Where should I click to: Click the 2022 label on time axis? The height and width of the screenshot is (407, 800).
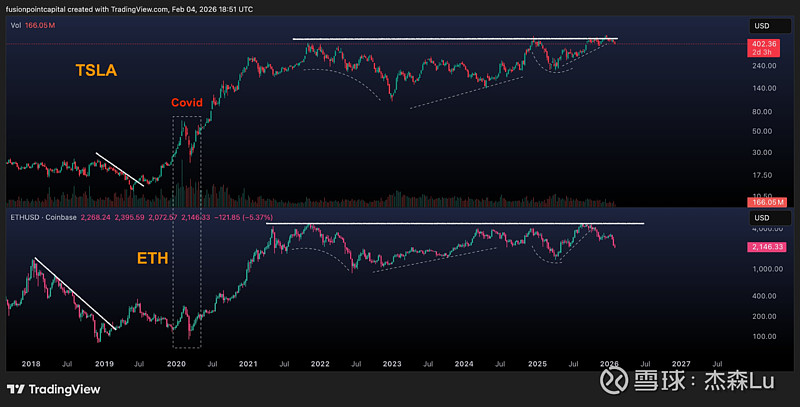click(x=320, y=364)
